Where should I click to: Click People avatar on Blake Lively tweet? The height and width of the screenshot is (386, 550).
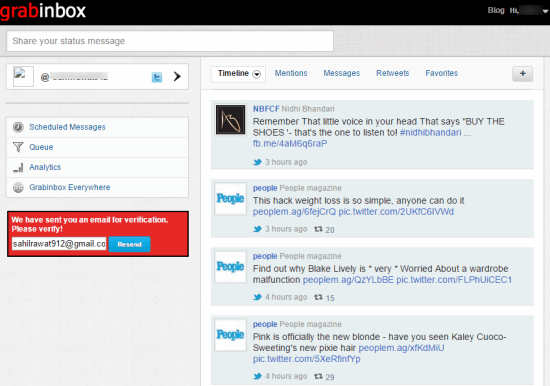point(230,267)
